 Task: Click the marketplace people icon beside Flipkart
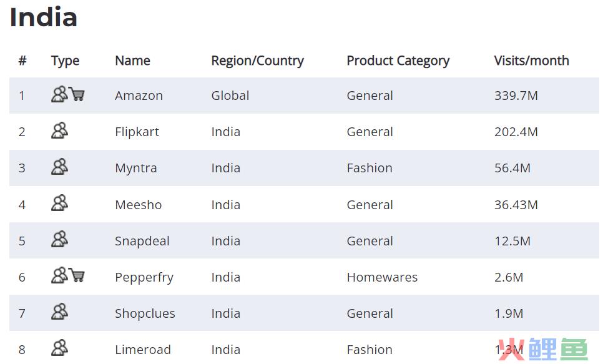coord(59,130)
